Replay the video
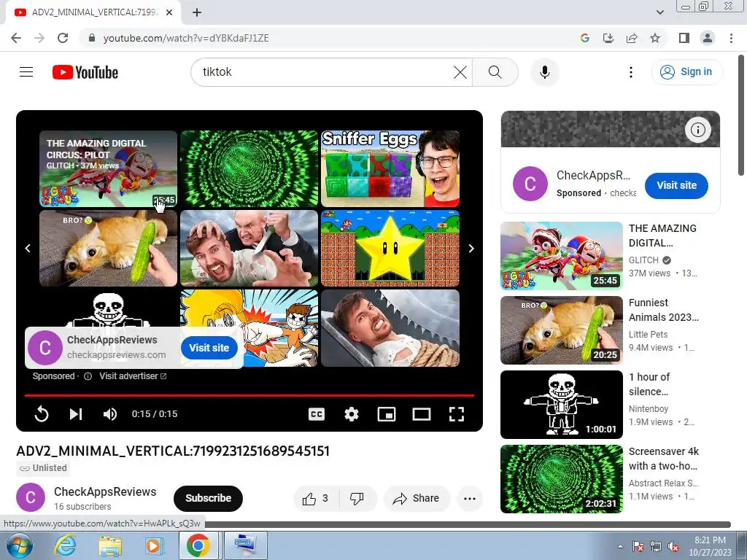This screenshot has height=560, width=747. pyautogui.click(x=42, y=414)
